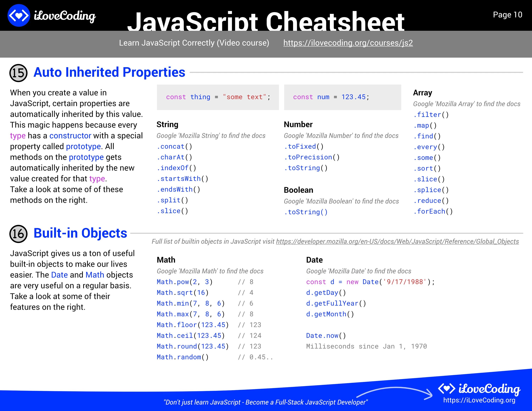Open the ilovecoding.org/courses/js2 link
Image resolution: width=532 pixels, height=411 pixels.
tap(348, 43)
